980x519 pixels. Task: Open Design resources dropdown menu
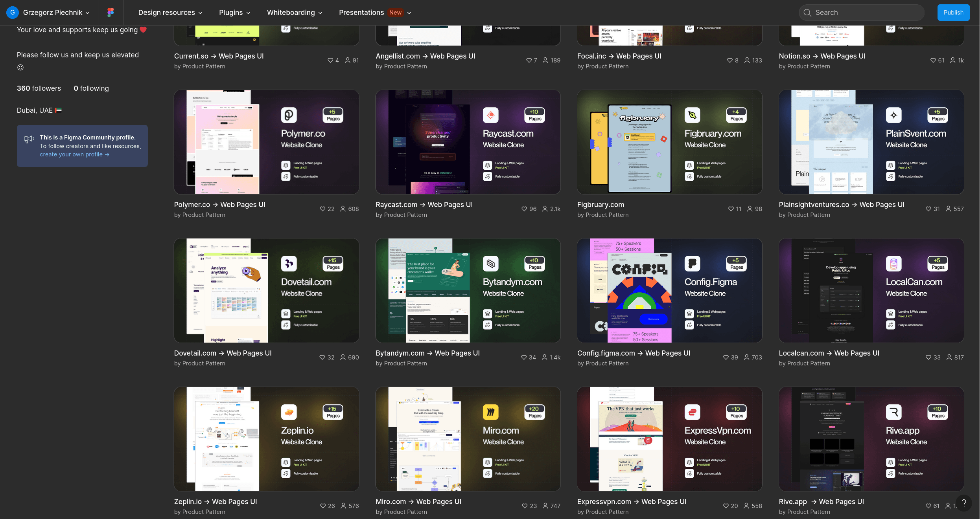(x=170, y=13)
